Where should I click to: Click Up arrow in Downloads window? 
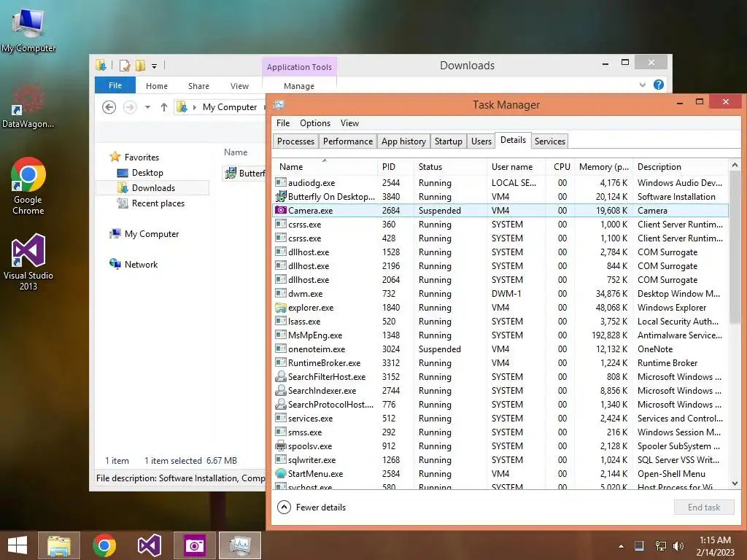(x=164, y=107)
